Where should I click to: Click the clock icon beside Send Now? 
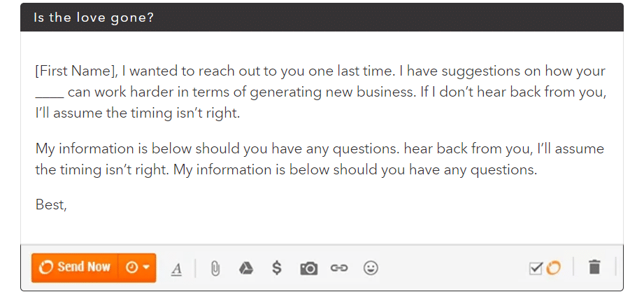[131, 267]
